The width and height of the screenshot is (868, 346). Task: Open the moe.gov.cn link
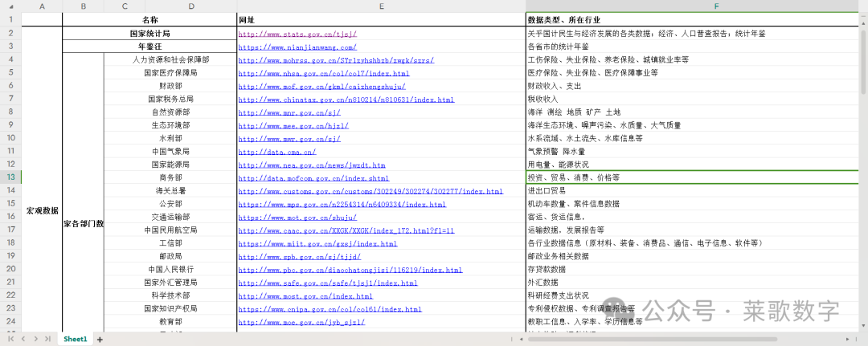coord(301,322)
